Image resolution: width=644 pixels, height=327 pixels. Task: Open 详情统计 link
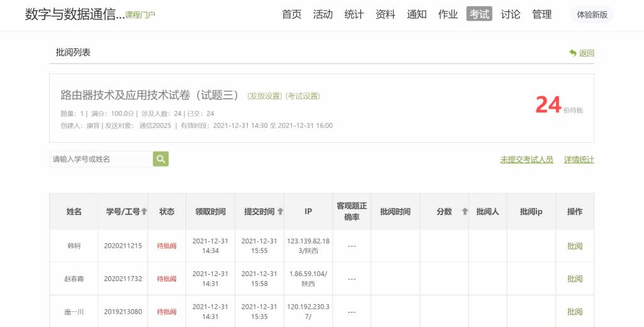[x=579, y=160]
